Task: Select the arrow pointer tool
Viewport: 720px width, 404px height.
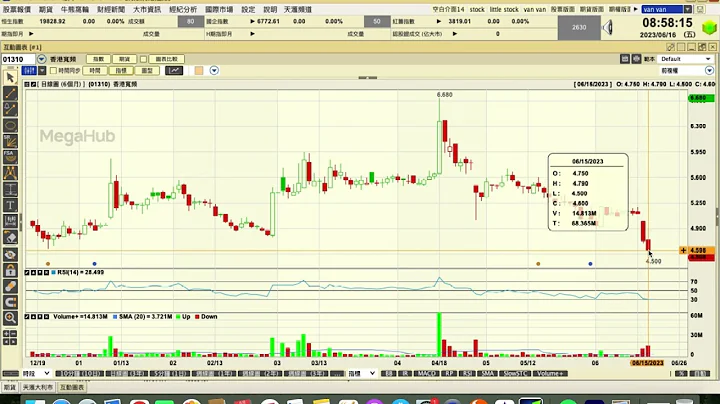Action: tap(10, 78)
